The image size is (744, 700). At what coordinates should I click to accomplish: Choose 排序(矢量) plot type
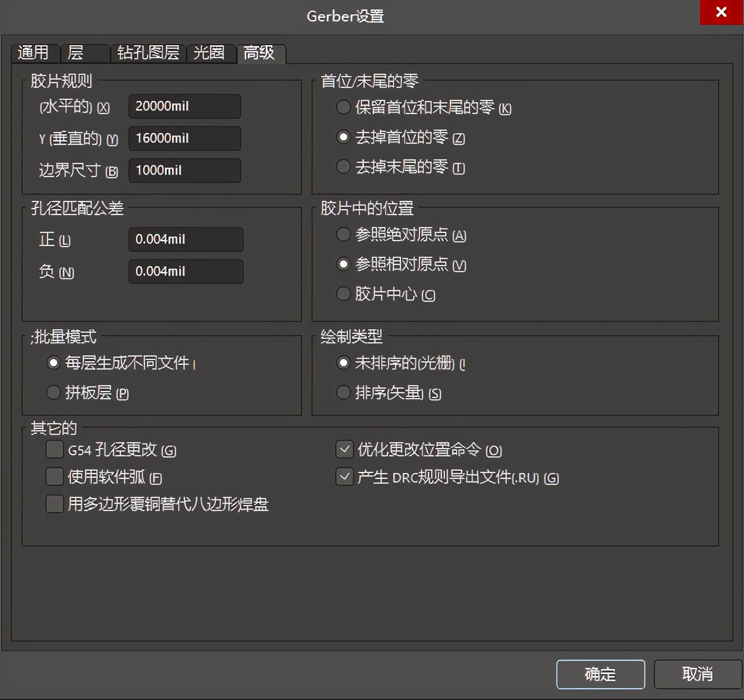(343, 392)
